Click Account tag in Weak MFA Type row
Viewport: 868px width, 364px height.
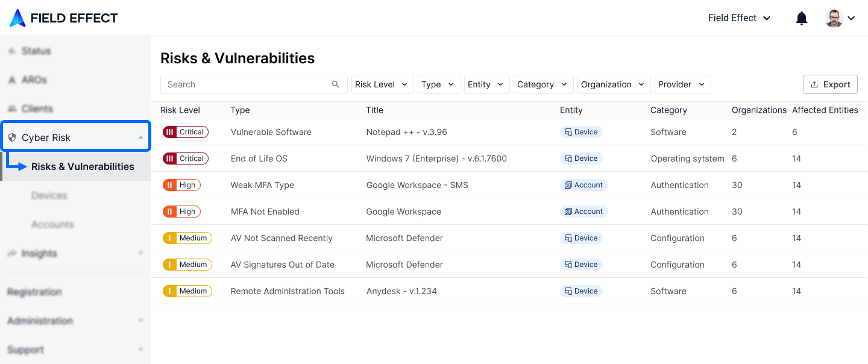pos(584,185)
